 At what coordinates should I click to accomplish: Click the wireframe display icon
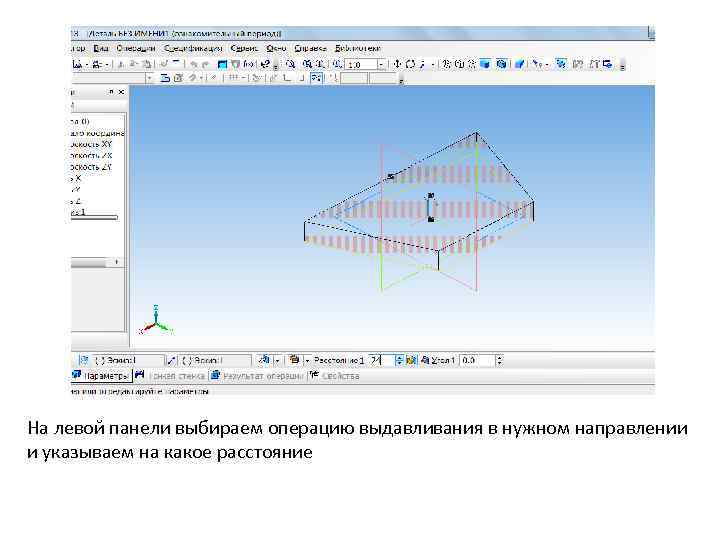[446, 65]
